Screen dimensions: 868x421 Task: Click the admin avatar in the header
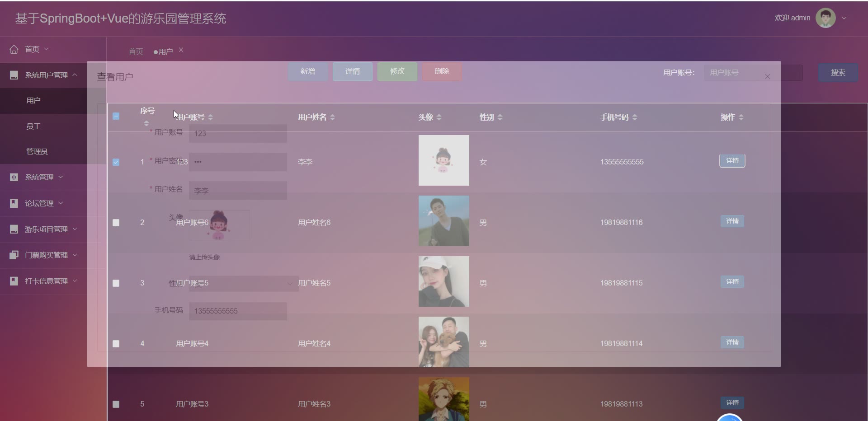(x=826, y=18)
